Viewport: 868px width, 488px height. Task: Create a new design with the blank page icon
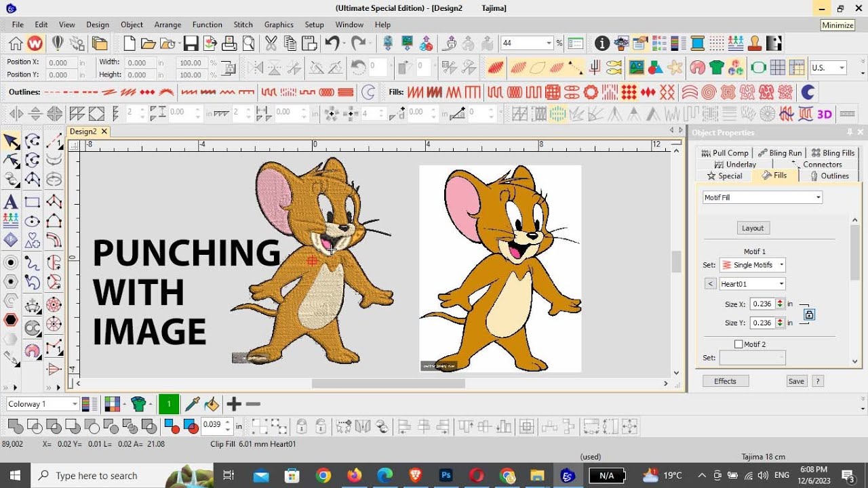pyautogui.click(x=129, y=44)
